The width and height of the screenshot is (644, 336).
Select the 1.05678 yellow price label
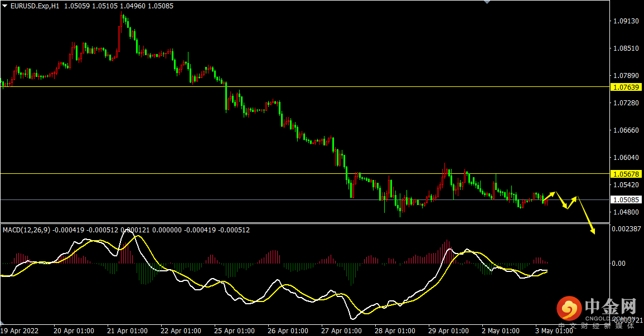(x=626, y=174)
